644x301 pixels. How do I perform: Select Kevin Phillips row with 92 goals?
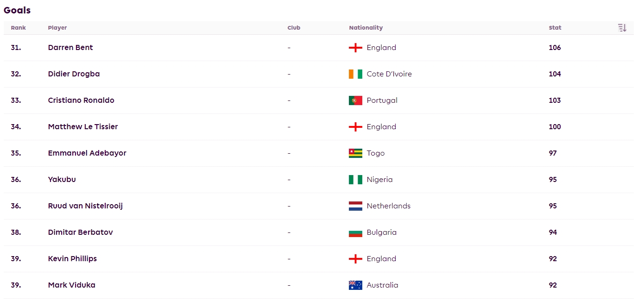[x=319, y=259]
